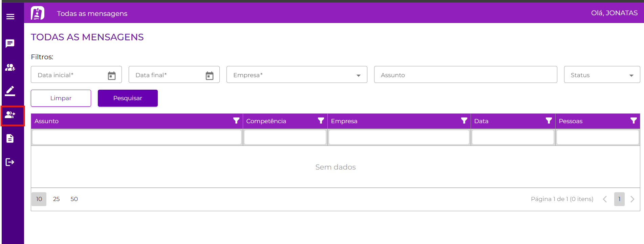644x244 pixels.
Task: Select page 1 in pagination
Action: (x=619, y=199)
